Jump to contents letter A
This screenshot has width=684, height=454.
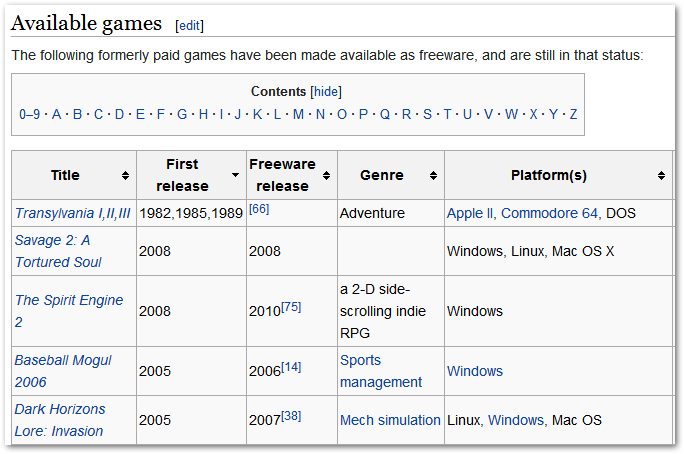pos(56,114)
